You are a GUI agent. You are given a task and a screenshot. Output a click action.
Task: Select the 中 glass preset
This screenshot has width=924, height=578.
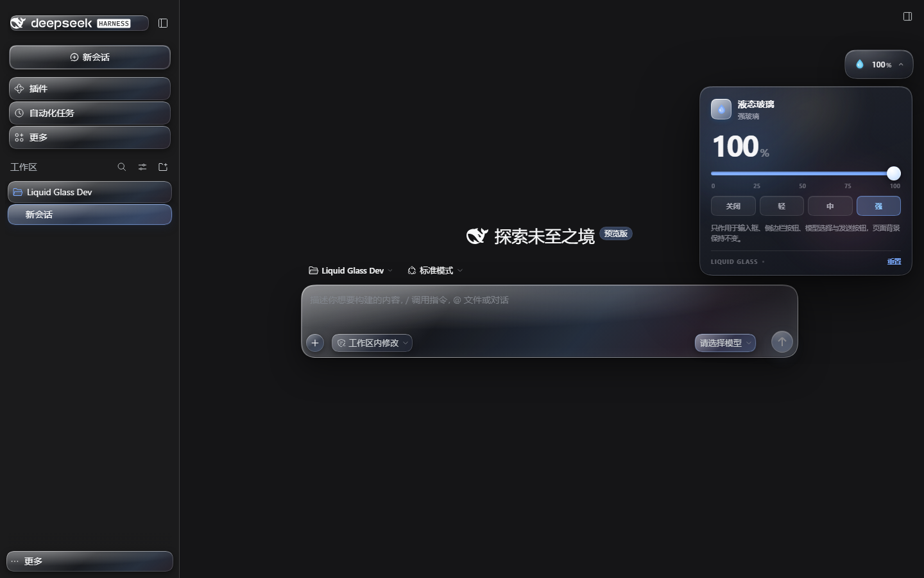point(830,206)
